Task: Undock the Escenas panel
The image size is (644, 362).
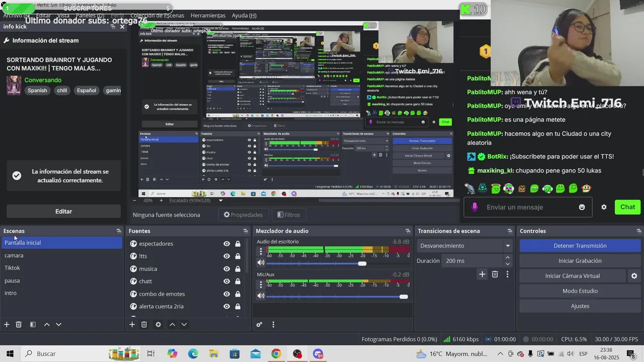Action: coord(119,231)
